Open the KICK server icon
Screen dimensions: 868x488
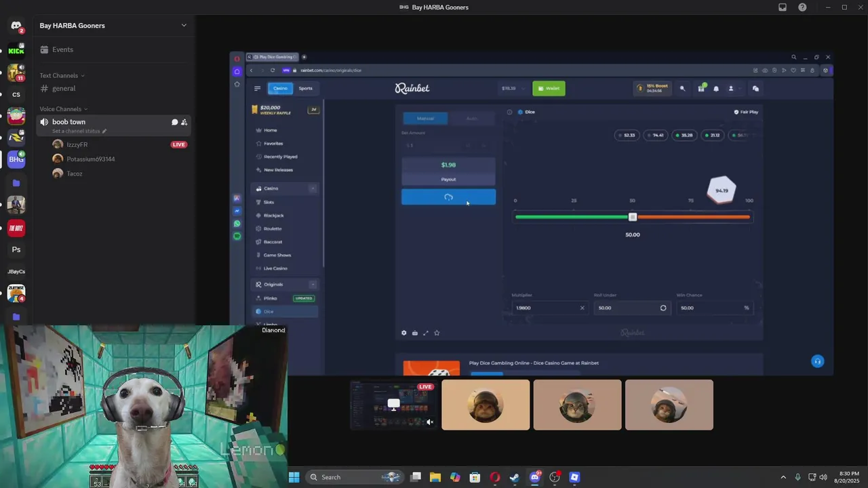(16, 49)
